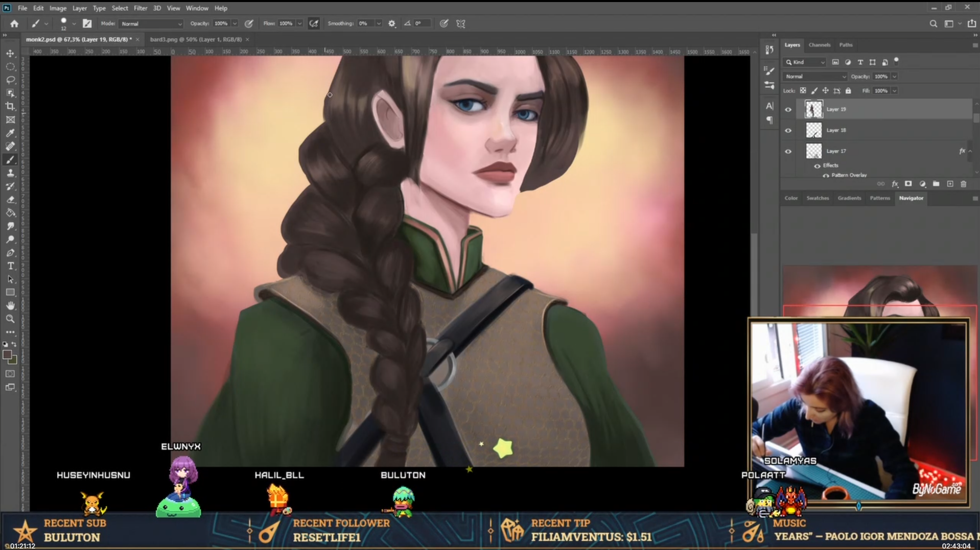The width and height of the screenshot is (980, 550).
Task: Switch to the Channels tab
Action: (819, 45)
